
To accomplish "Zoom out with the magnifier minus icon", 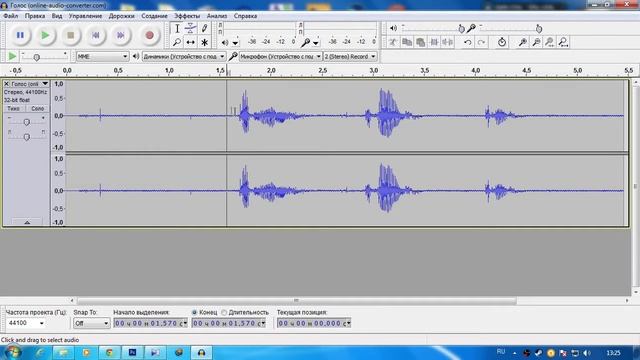I will [x=536, y=42].
